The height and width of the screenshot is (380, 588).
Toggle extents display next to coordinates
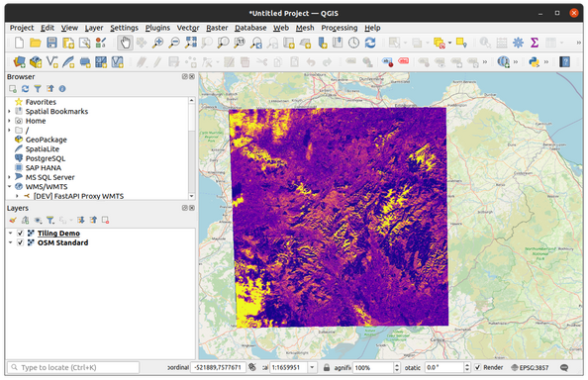pyautogui.click(x=252, y=368)
